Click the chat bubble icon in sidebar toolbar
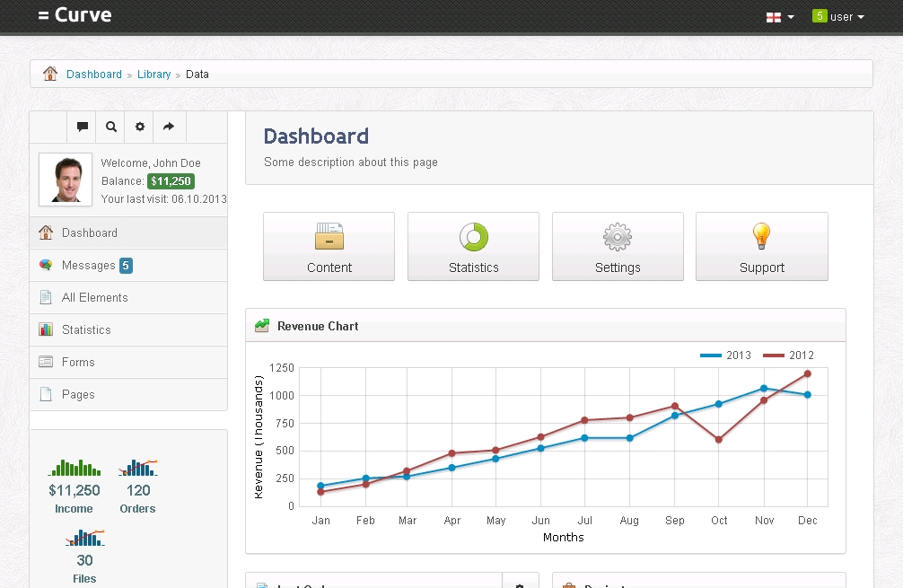Screen dimensions: 903x588 tap(83, 127)
